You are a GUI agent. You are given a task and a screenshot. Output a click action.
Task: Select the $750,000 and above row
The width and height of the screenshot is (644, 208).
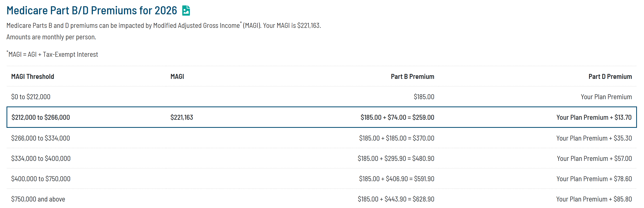point(321,199)
